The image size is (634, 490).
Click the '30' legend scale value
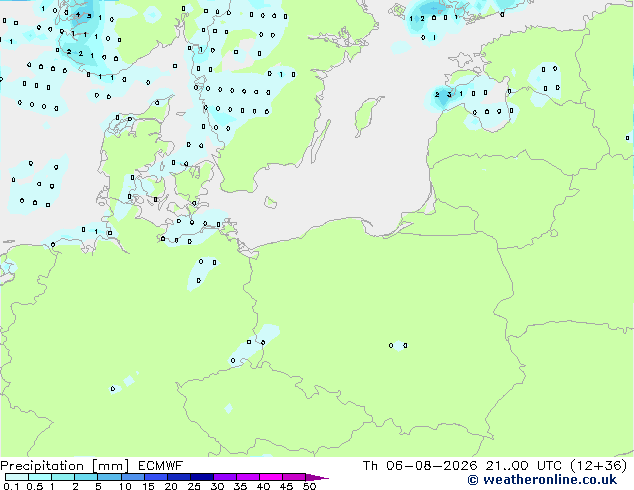point(217,486)
